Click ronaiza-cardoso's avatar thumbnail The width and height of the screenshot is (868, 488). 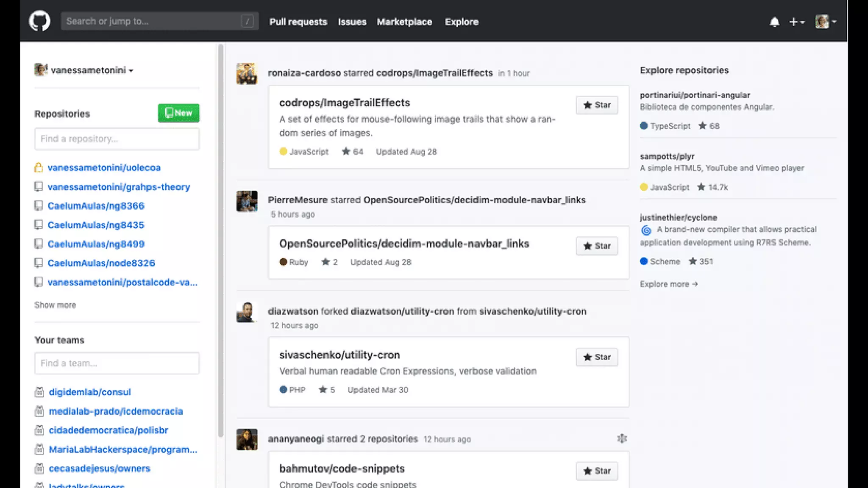[247, 73]
